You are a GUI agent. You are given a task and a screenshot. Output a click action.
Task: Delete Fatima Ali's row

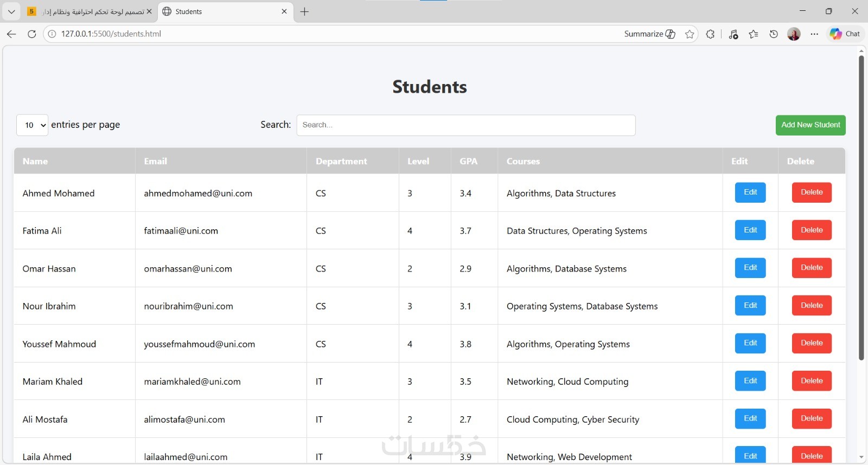812,230
